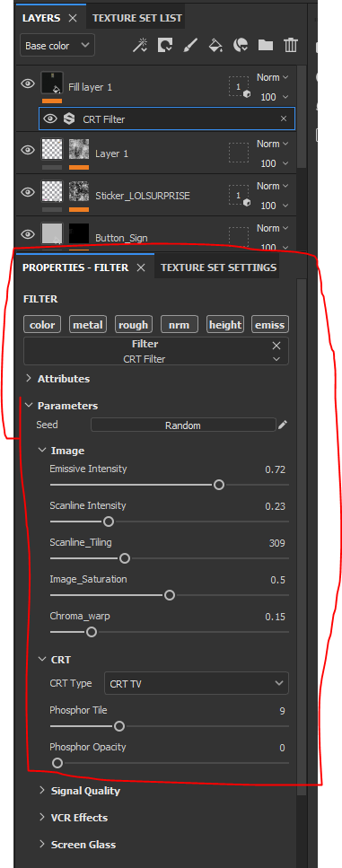Open the Texture Set Settings tab
Viewport: 342px width, 868px height.
(x=219, y=267)
